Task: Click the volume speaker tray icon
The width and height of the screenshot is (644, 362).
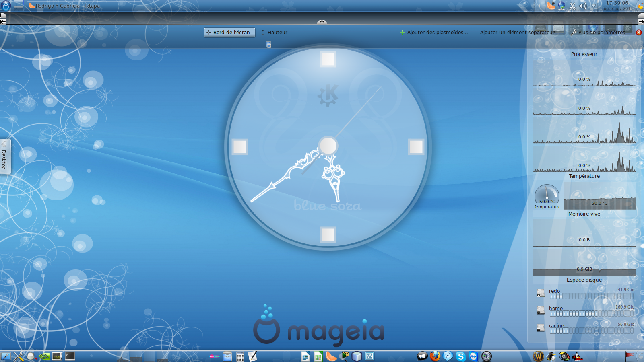Action: (x=583, y=6)
